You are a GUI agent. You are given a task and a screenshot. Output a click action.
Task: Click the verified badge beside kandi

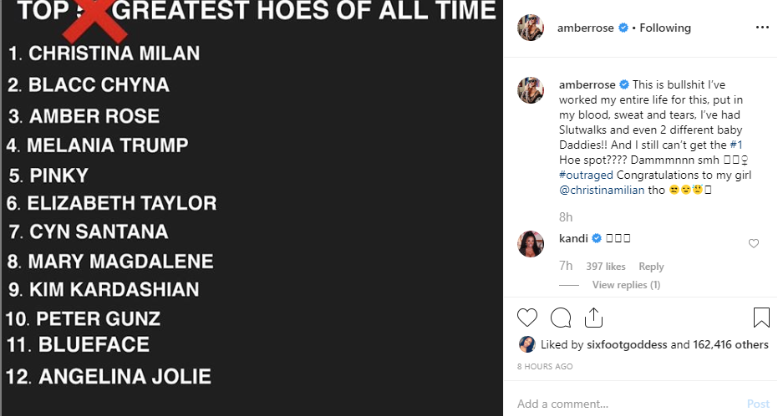coord(597,238)
